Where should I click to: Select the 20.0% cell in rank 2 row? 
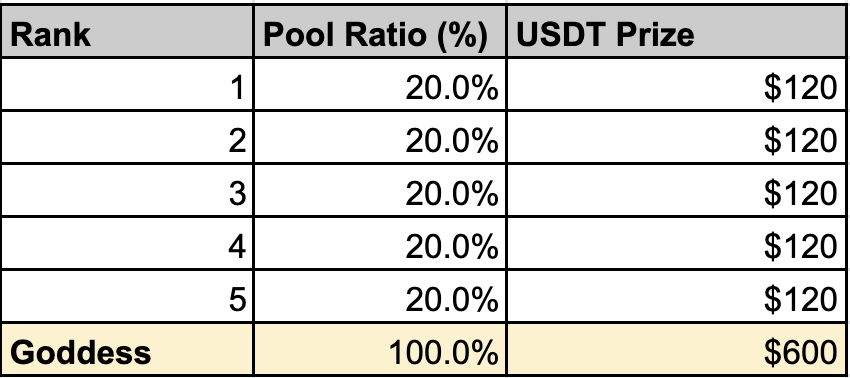[x=379, y=137]
